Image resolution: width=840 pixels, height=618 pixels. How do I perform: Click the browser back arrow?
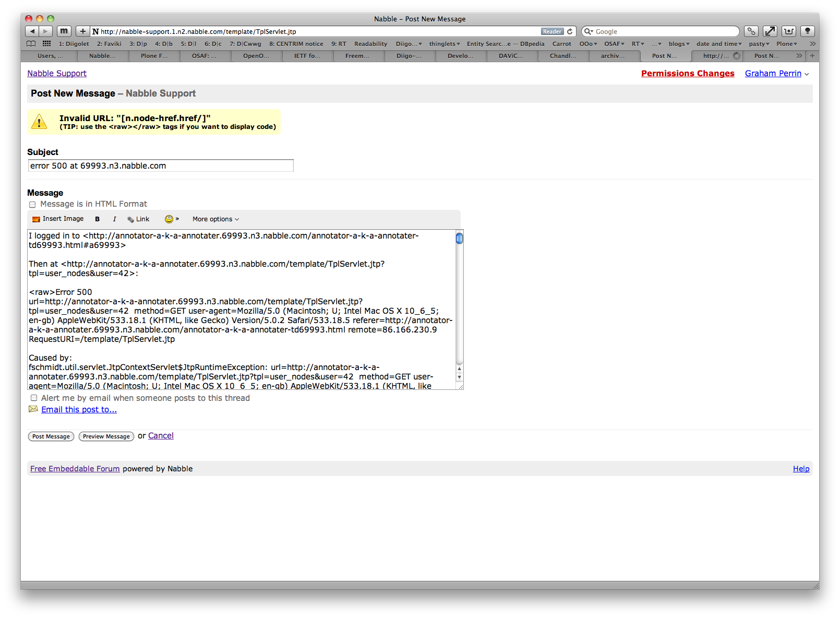(32, 31)
